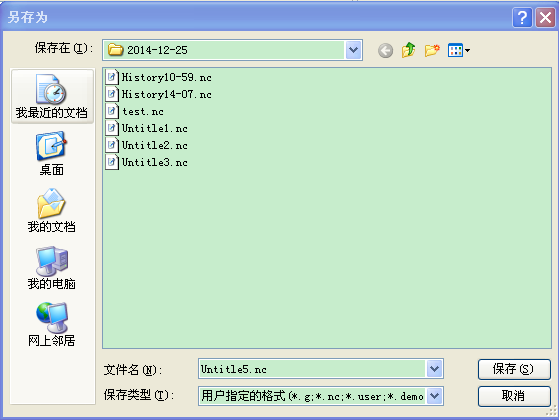Click the 2014-12-25 folder combo box
Screen dimensions: 559x420
[232, 50]
